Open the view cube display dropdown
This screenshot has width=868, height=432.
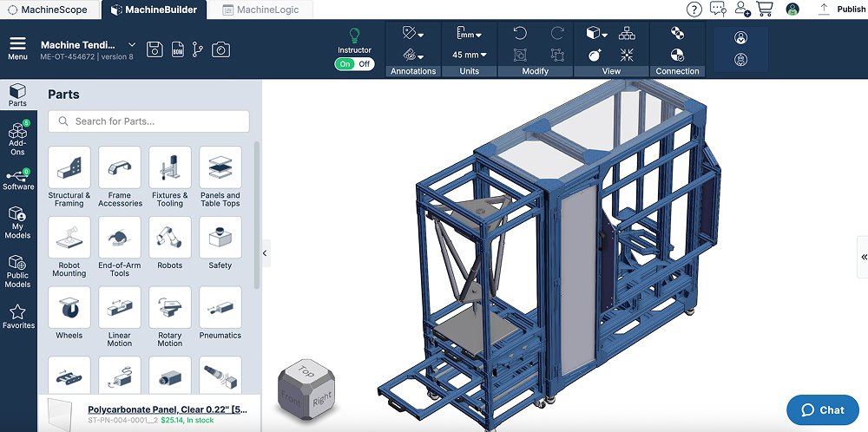click(x=597, y=34)
